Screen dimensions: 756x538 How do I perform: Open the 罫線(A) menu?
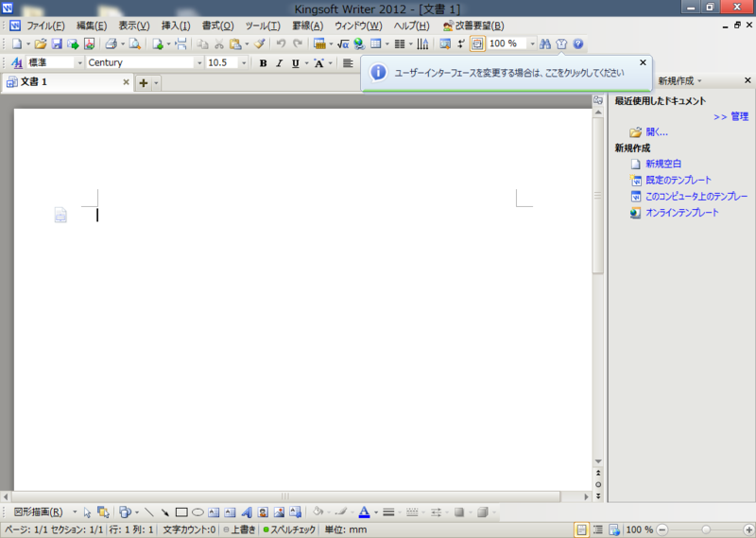point(308,26)
